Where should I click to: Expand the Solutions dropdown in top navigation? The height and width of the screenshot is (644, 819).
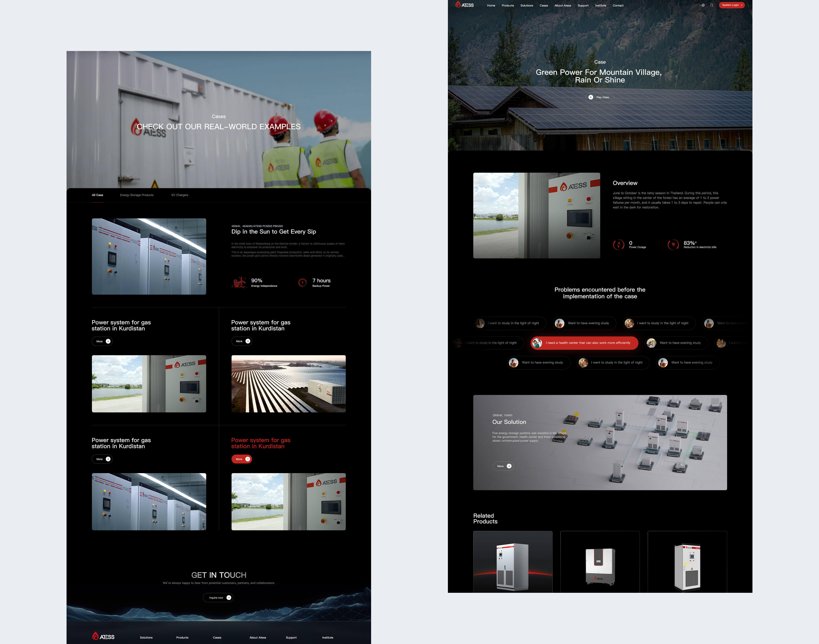(x=527, y=5)
